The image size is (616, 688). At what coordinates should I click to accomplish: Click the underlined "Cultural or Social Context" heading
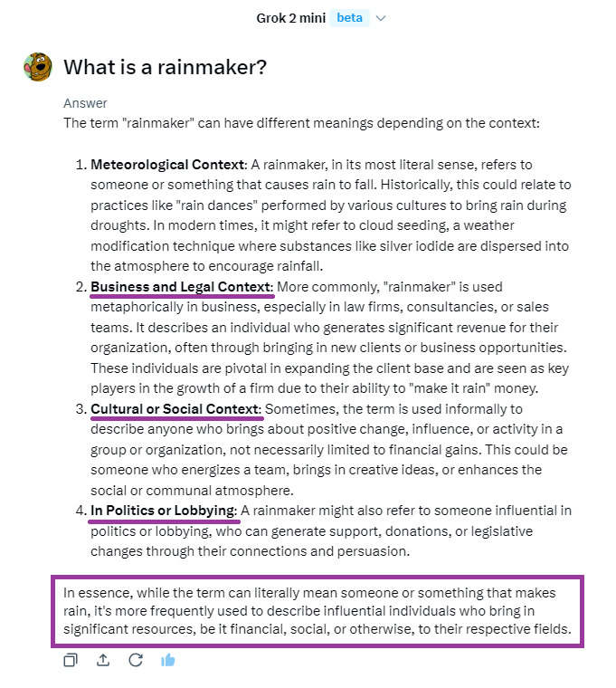[175, 409]
